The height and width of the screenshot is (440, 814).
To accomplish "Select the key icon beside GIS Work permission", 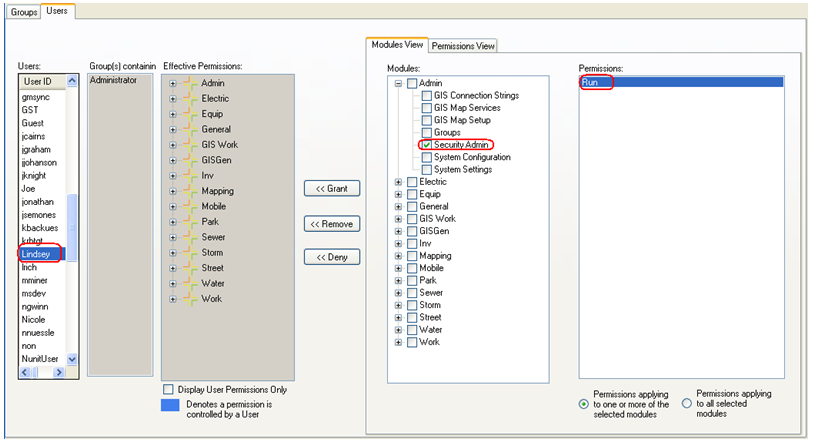I will point(189,145).
